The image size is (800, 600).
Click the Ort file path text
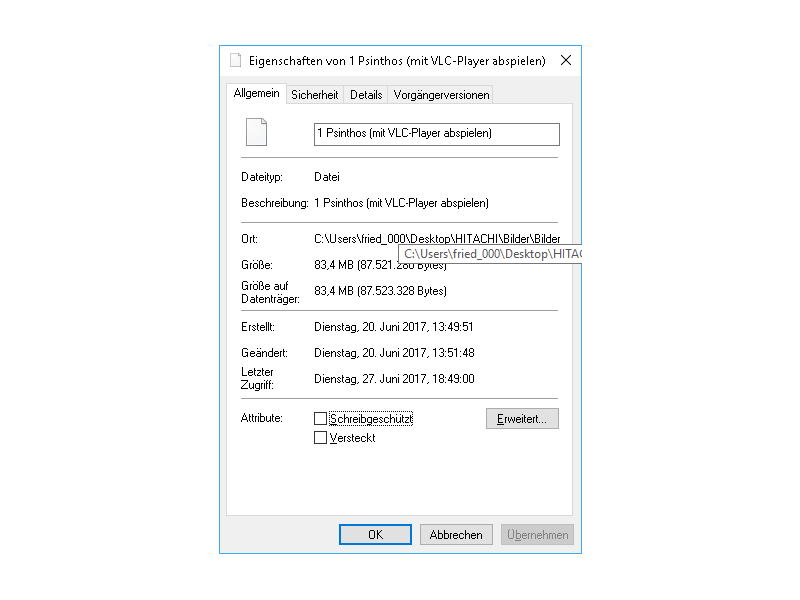(437, 239)
